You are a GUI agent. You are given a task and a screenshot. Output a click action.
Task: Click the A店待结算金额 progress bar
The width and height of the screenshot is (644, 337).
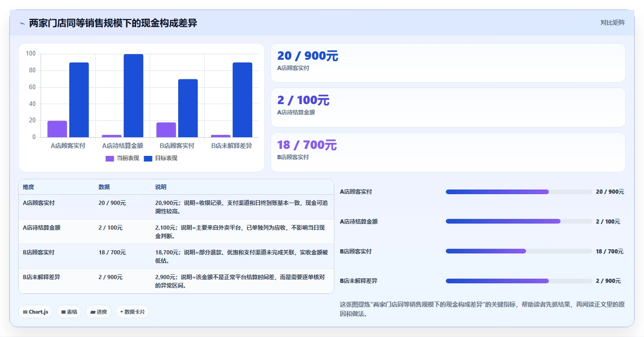tap(519, 221)
